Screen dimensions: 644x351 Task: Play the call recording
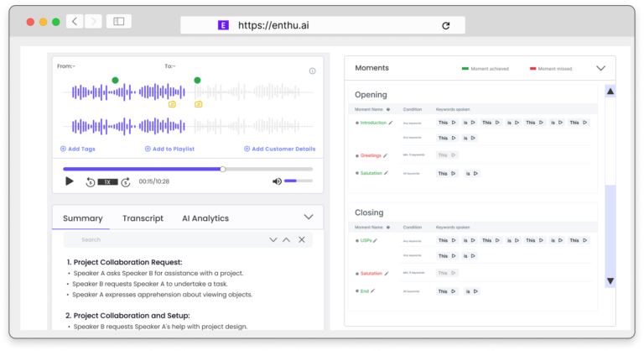pos(70,181)
